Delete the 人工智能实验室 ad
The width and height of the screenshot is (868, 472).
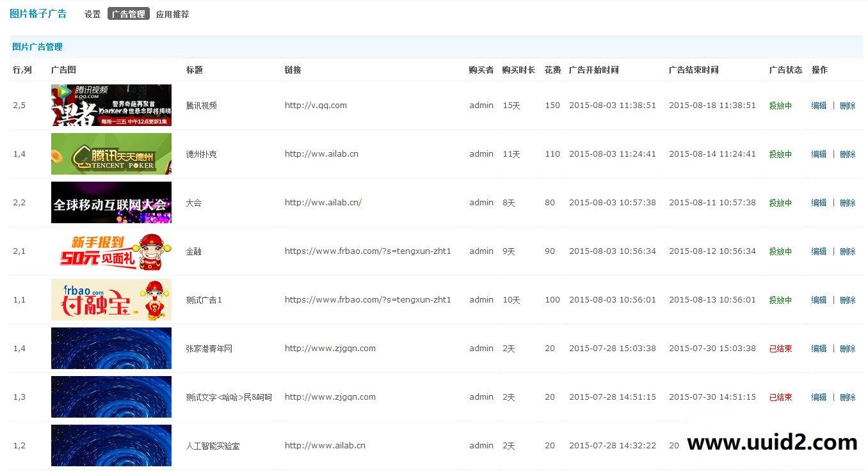coord(848,445)
